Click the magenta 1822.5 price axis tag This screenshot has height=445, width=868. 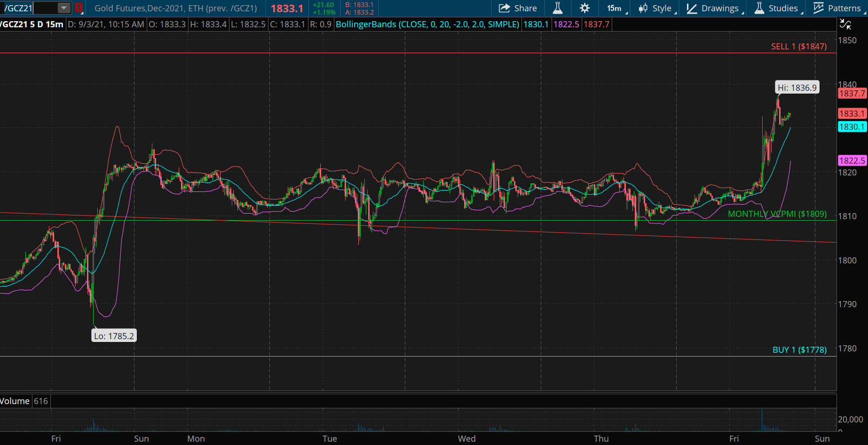point(852,160)
